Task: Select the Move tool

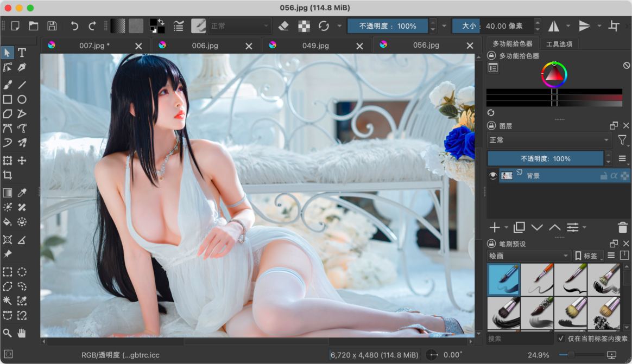Action: tap(22, 160)
